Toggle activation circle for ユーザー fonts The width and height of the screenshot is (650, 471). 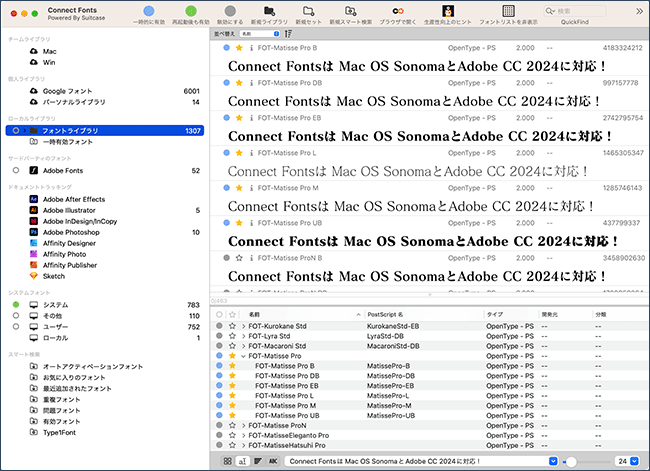click(x=16, y=327)
